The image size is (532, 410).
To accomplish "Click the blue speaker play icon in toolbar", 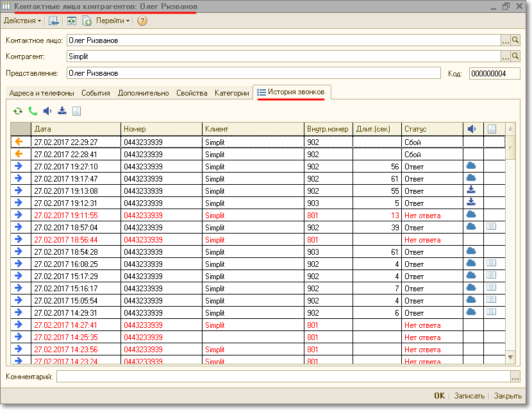I will [x=47, y=111].
